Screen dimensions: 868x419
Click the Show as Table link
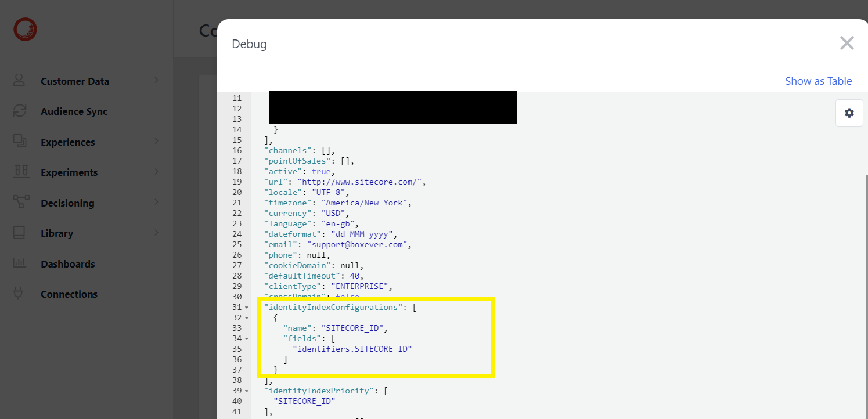click(818, 81)
